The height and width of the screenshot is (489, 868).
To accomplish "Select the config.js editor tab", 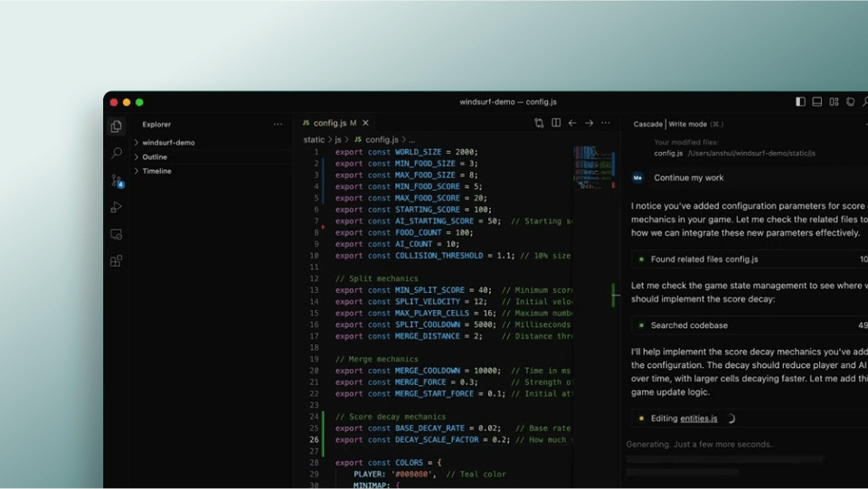I will point(329,123).
